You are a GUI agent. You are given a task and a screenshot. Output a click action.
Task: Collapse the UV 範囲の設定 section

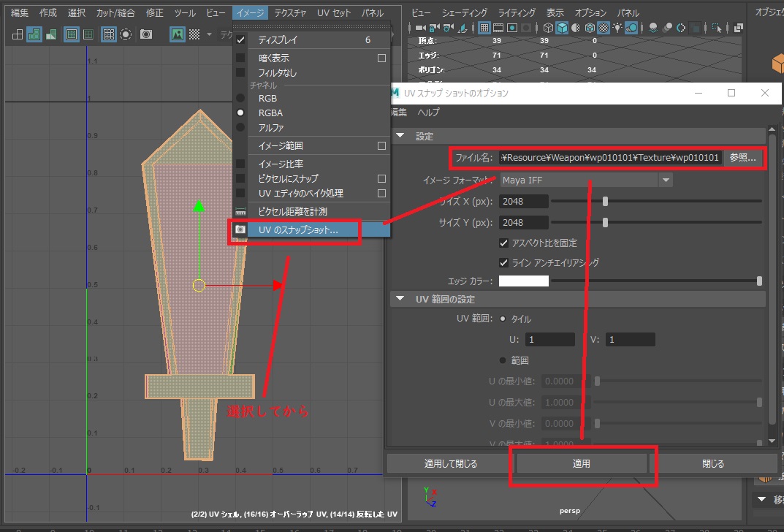400,299
